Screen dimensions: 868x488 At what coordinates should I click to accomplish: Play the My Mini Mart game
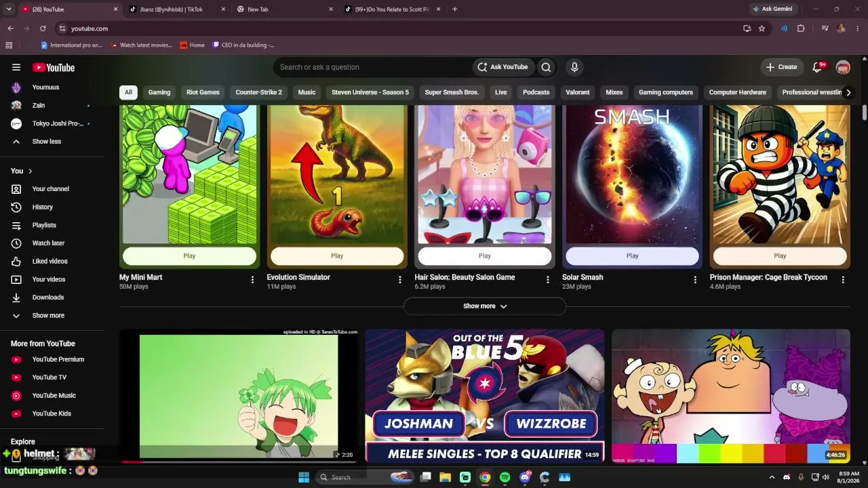pyautogui.click(x=189, y=256)
